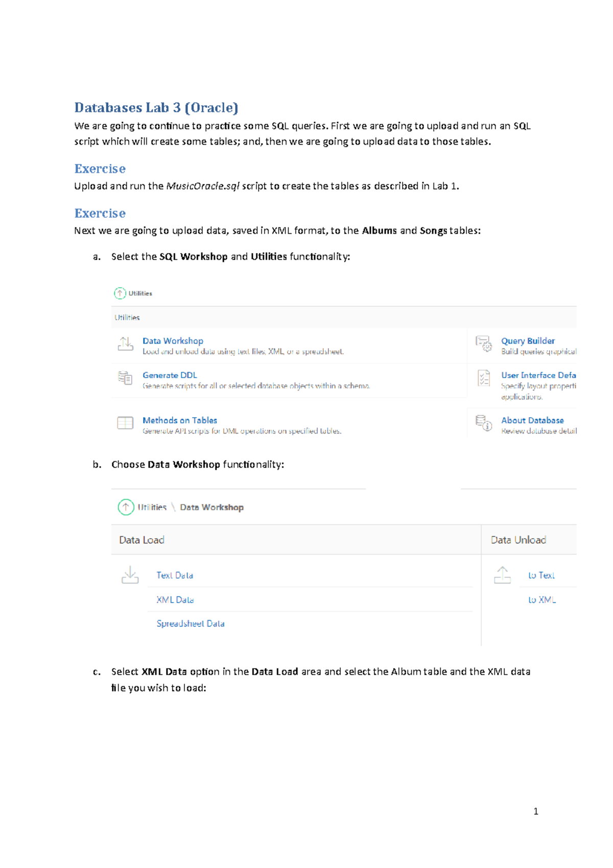Screen dimensions: 613x868
Task: Click the About Database info icon
Action: coord(483,423)
